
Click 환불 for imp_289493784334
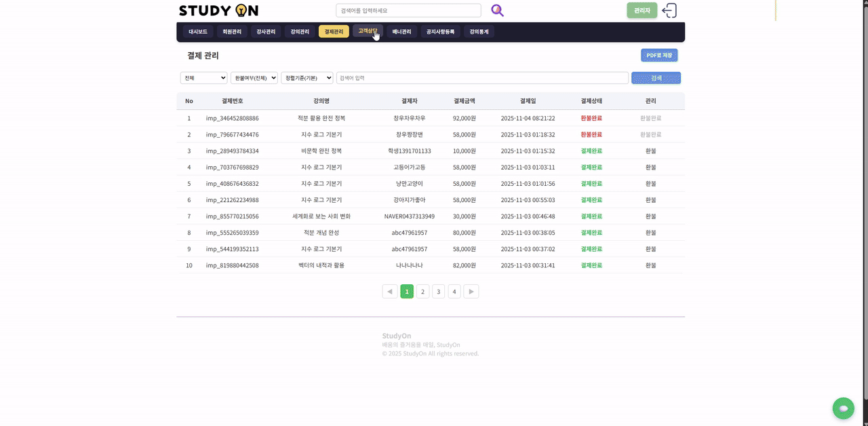click(651, 151)
